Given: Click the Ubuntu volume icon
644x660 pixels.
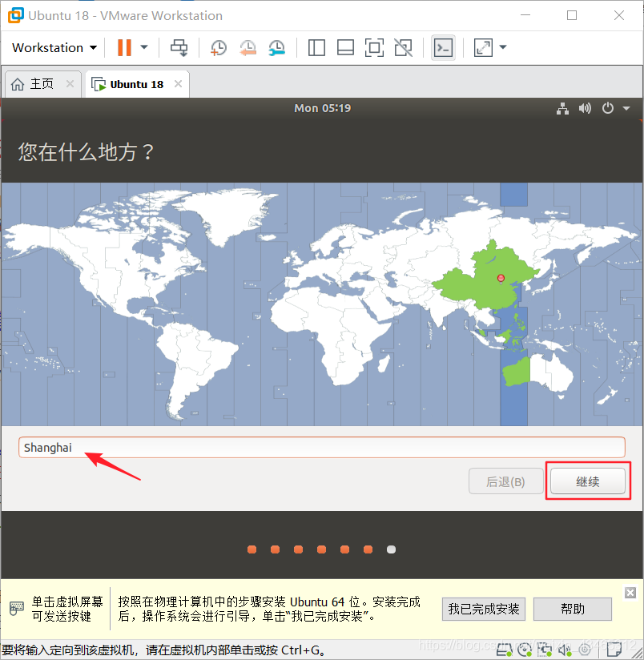Looking at the screenshot, I should point(585,108).
